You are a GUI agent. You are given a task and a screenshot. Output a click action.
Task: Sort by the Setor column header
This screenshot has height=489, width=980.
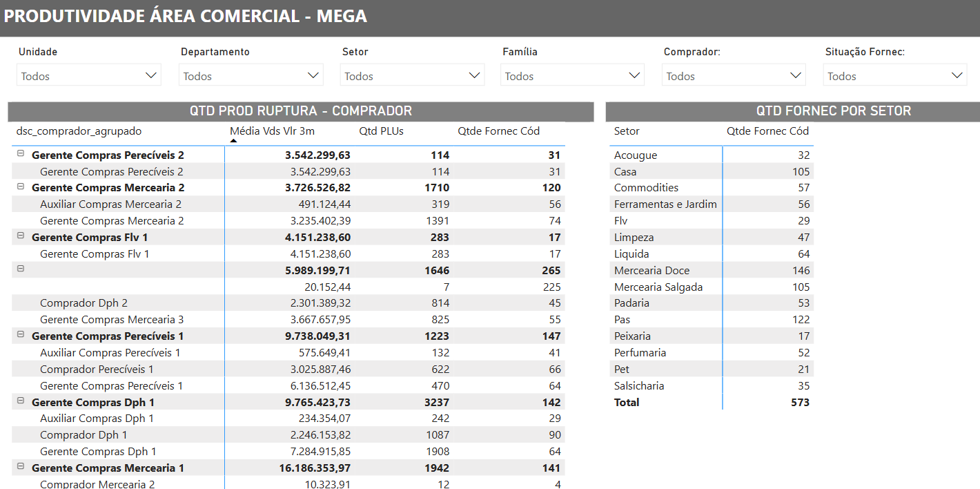point(627,131)
